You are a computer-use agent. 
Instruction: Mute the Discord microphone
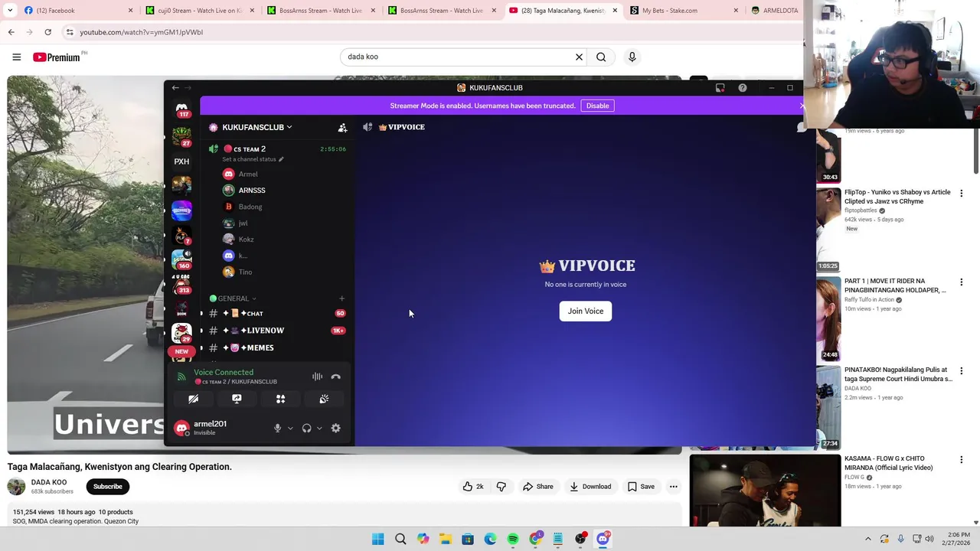point(278,429)
